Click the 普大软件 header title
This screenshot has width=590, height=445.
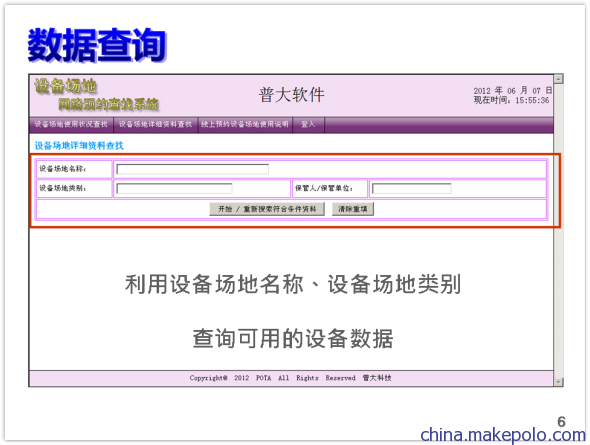291,94
